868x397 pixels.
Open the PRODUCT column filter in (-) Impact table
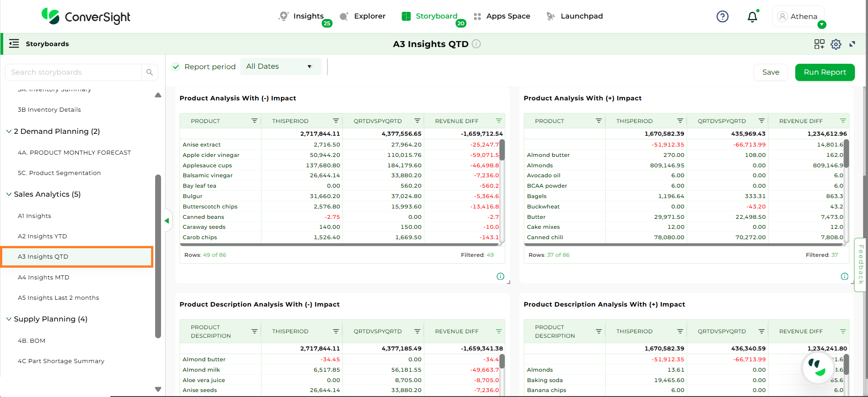(255, 121)
